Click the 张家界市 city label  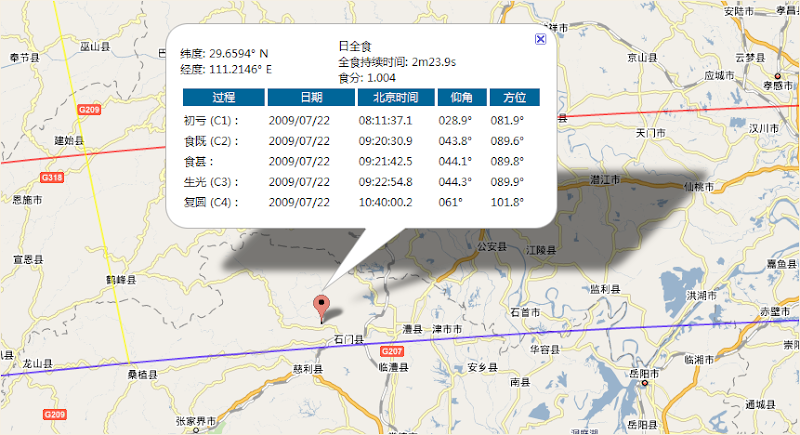click(x=196, y=421)
